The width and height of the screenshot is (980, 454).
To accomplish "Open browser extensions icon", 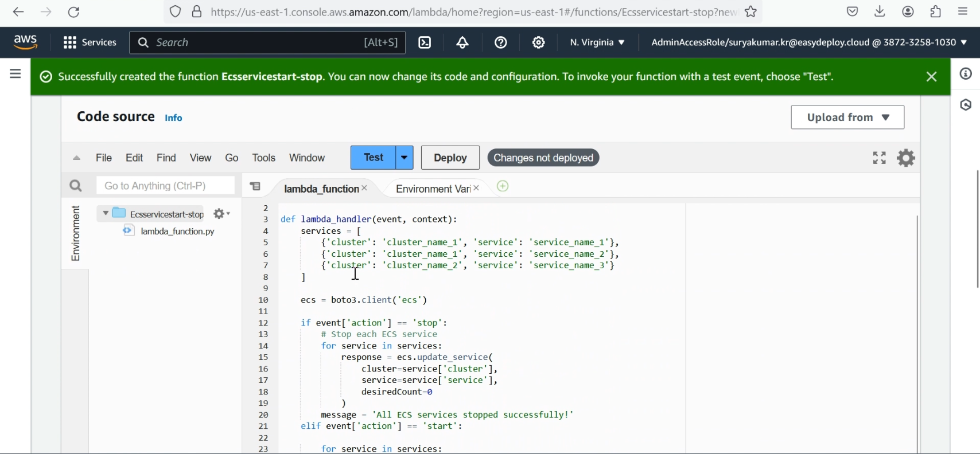I will pos(936,11).
